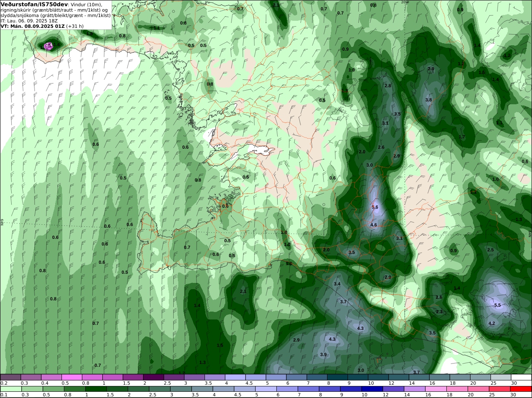This screenshot has height=398, width=532.
Task: Click the 5.5 precipitation value on the map
Action: tap(498, 305)
